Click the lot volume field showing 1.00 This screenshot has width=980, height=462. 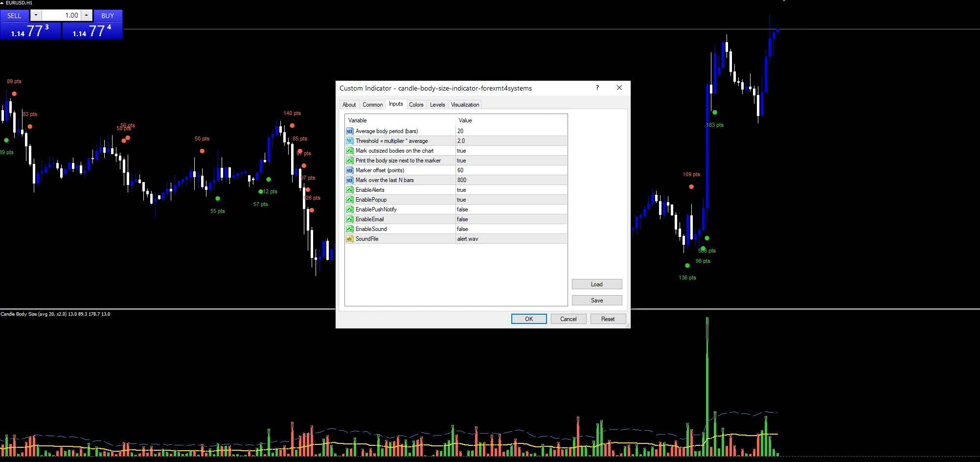tap(61, 15)
